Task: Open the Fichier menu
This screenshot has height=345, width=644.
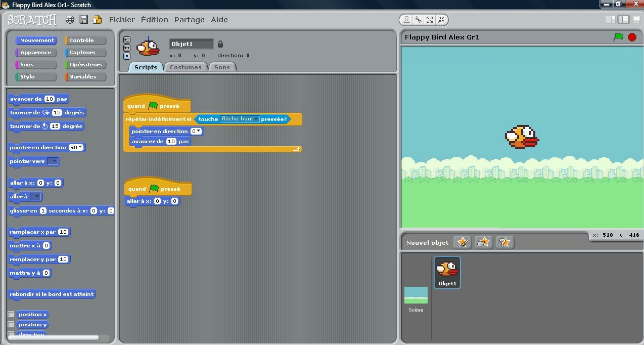Action: coord(122,20)
